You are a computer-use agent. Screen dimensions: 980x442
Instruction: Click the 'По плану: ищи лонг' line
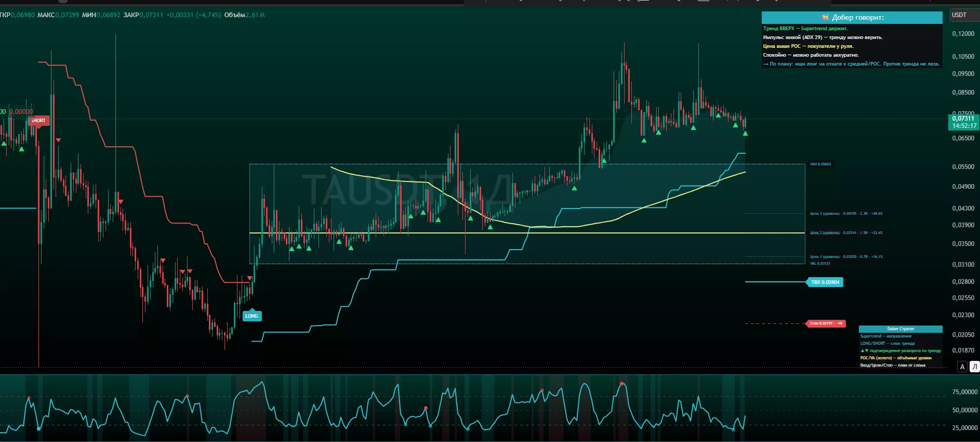pos(851,64)
